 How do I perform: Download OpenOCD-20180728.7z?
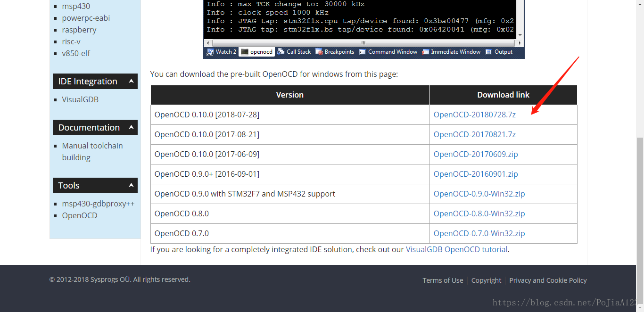pos(475,115)
